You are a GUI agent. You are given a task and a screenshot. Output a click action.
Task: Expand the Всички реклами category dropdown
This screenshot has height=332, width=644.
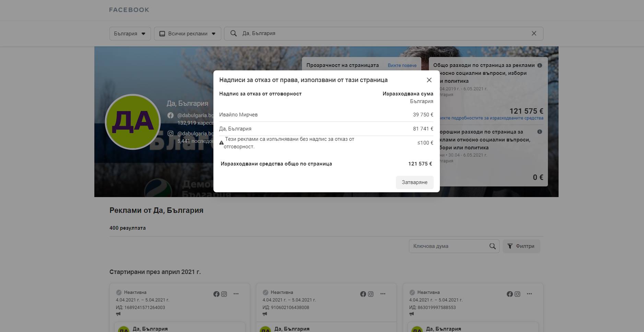tap(187, 34)
